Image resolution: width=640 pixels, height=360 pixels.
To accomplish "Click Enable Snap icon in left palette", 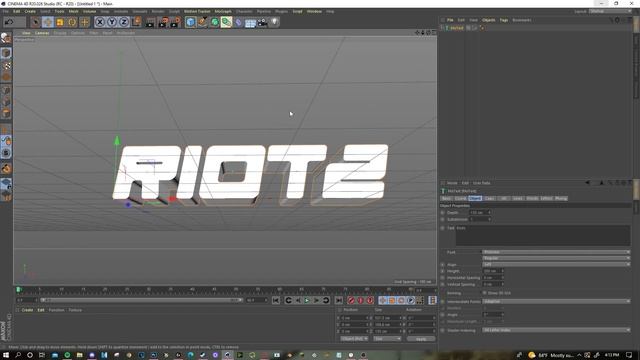I will 6,168.
